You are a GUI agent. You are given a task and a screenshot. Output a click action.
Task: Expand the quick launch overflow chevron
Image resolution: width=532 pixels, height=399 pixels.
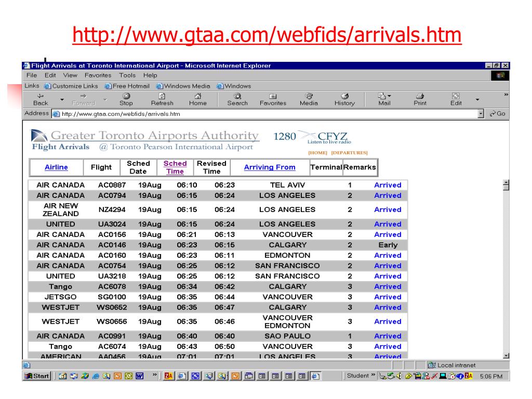coord(155,375)
